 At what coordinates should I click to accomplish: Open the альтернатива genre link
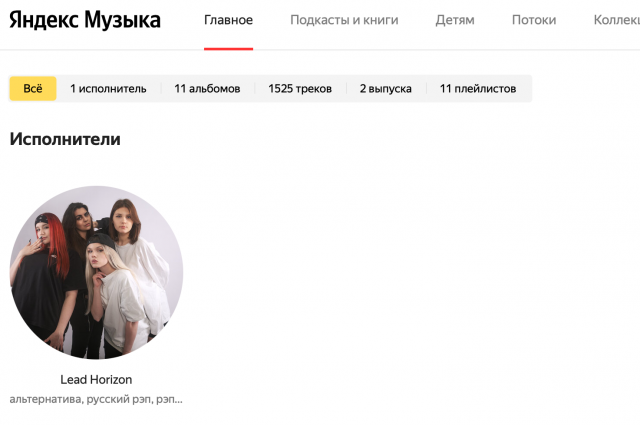[x=47, y=399]
